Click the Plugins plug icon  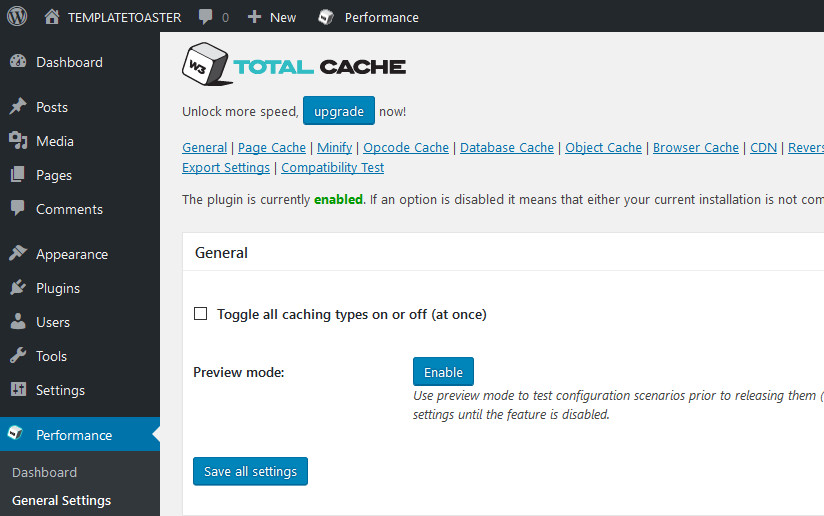(18, 288)
